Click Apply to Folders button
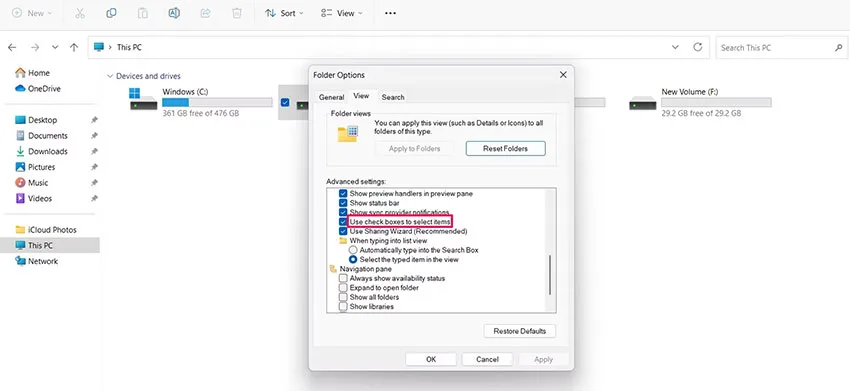The width and height of the screenshot is (850, 391). [x=414, y=149]
